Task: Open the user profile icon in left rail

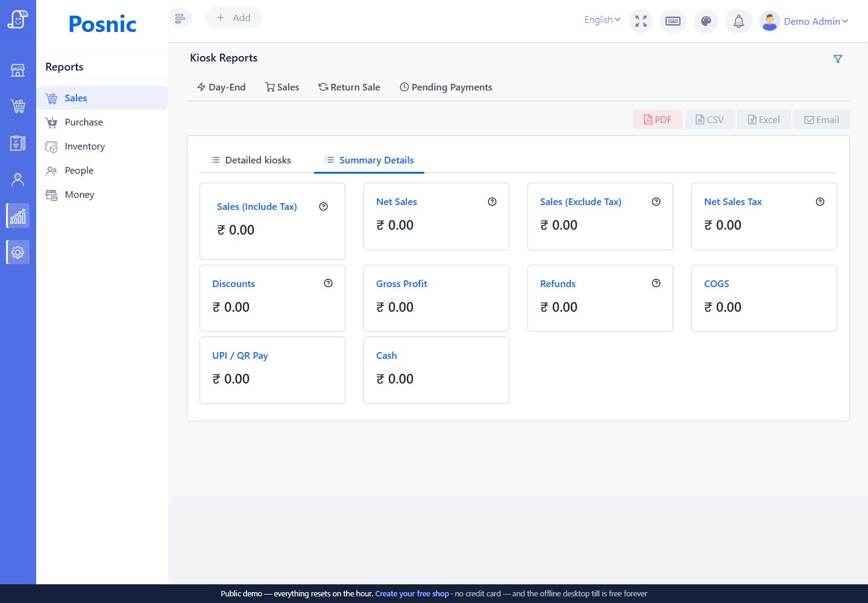Action: (x=18, y=179)
